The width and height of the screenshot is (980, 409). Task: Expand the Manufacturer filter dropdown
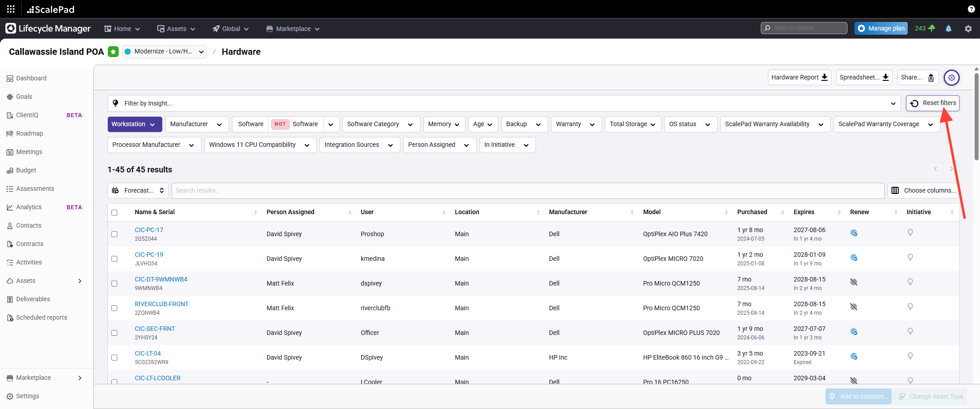tap(197, 124)
